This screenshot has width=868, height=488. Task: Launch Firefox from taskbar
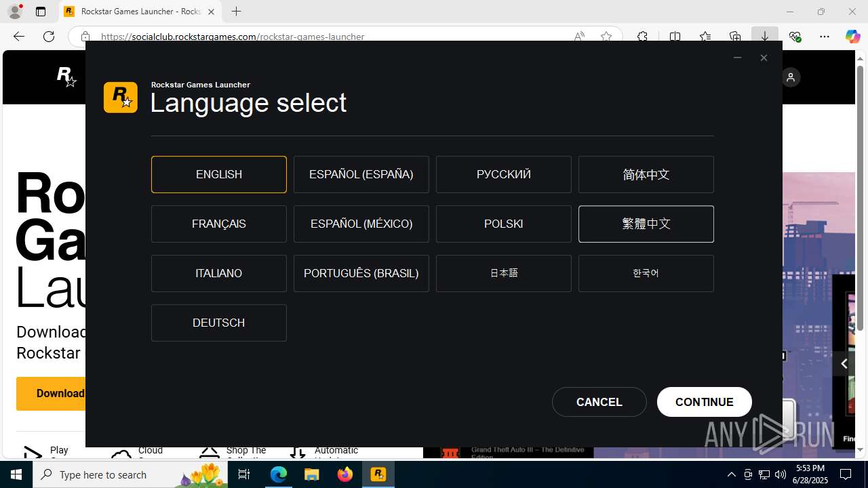coord(345,474)
